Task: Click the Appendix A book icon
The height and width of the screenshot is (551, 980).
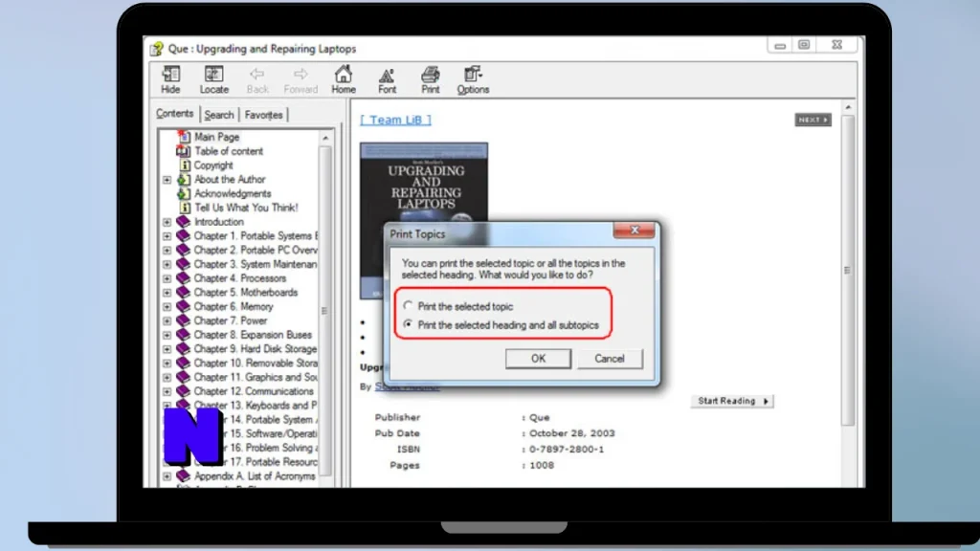Action: pos(183,476)
